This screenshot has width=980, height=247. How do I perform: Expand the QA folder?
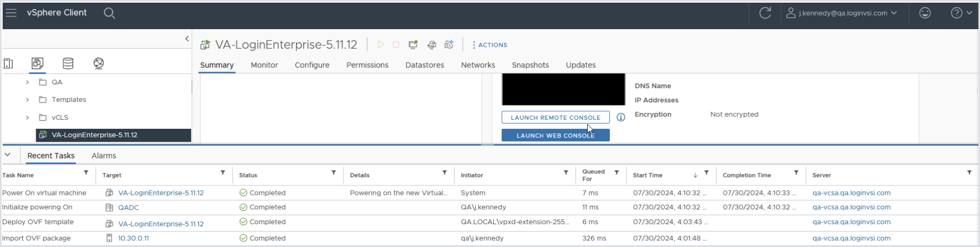point(28,82)
